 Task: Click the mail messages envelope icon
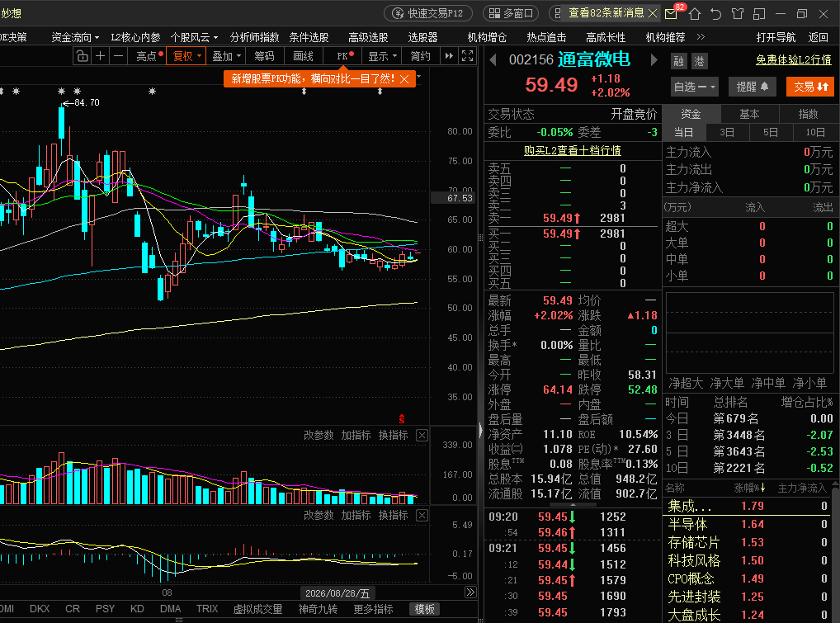pos(671,14)
